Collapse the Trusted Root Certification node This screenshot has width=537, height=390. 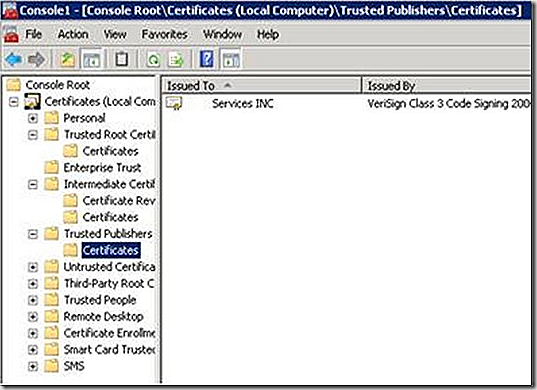click(x=33, y=135)
